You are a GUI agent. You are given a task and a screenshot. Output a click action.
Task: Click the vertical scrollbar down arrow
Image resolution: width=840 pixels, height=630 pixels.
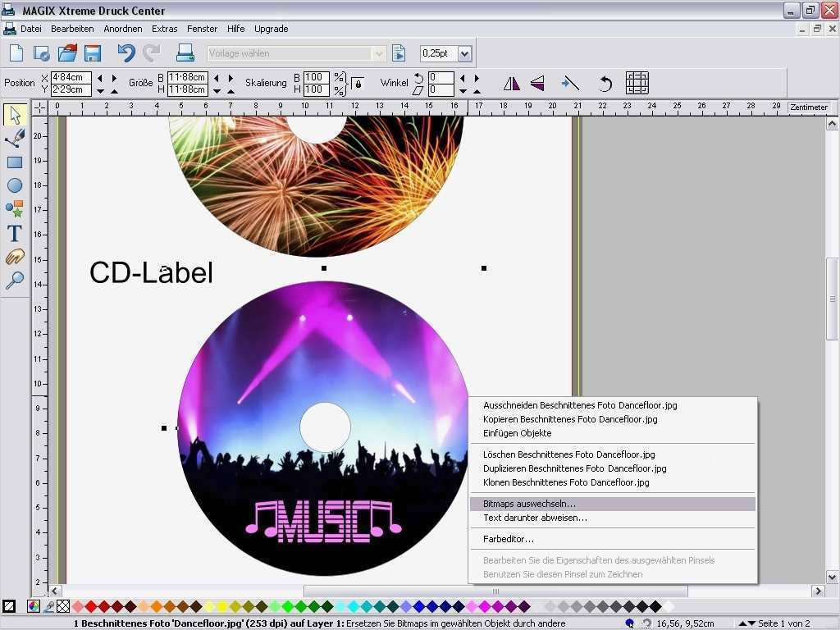(832, 577)
